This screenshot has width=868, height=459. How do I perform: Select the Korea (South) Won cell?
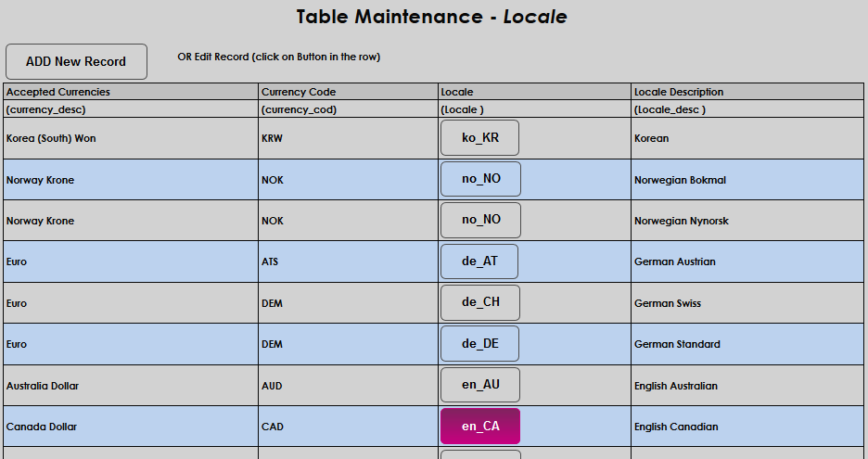point(51,138)
